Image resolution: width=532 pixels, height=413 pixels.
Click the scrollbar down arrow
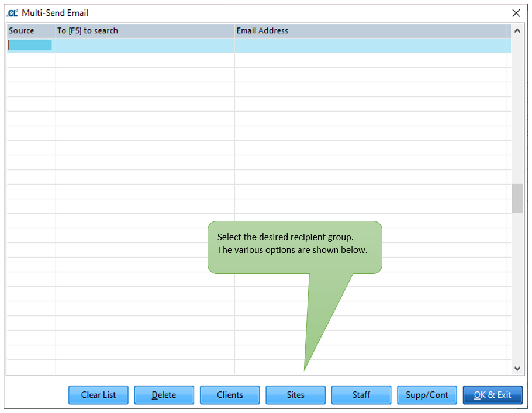517,369
